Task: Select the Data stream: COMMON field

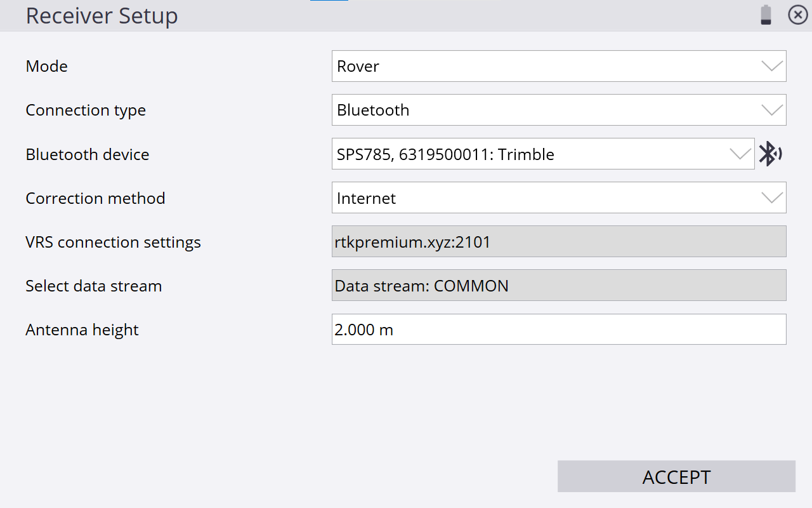Action: (x=558, y=286)
